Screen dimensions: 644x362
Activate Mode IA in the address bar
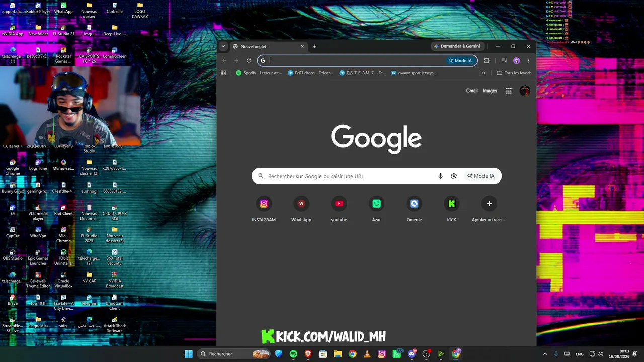pyautogui.click(x=460, y=61)
